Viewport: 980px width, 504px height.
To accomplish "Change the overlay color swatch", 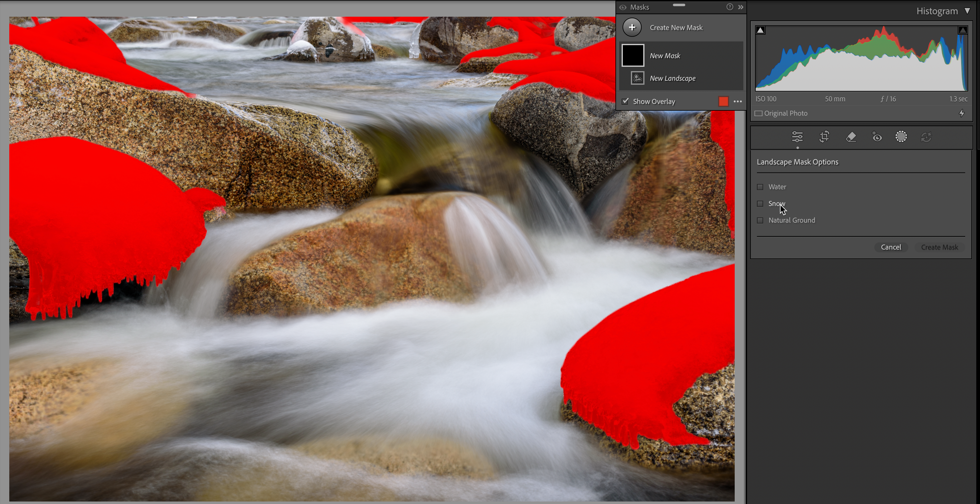I will [723, 101].
